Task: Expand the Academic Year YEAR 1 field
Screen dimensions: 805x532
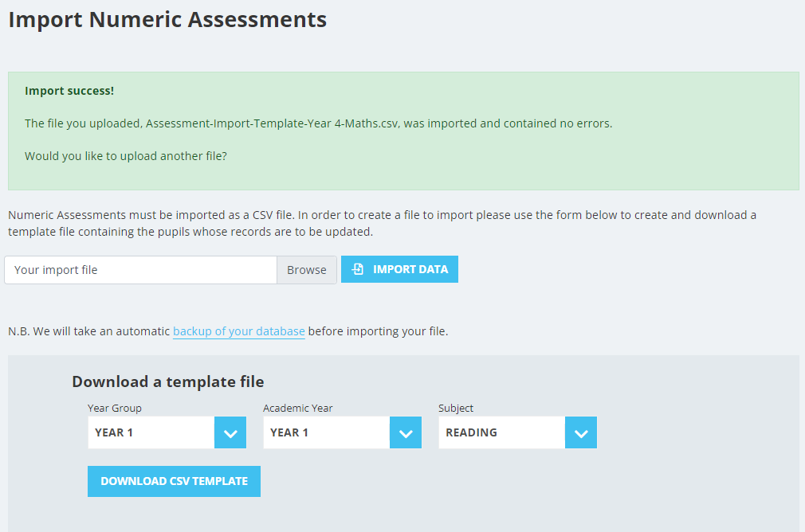Action: (343, 432)
